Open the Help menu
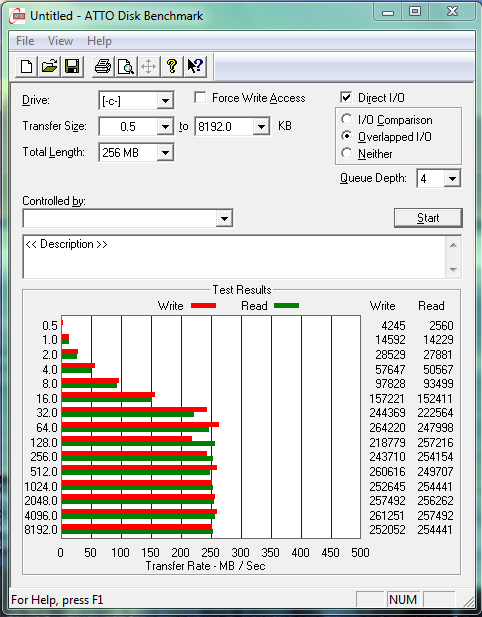The height and width of the screenshot is (617, 482). click(x=99, y=41)
